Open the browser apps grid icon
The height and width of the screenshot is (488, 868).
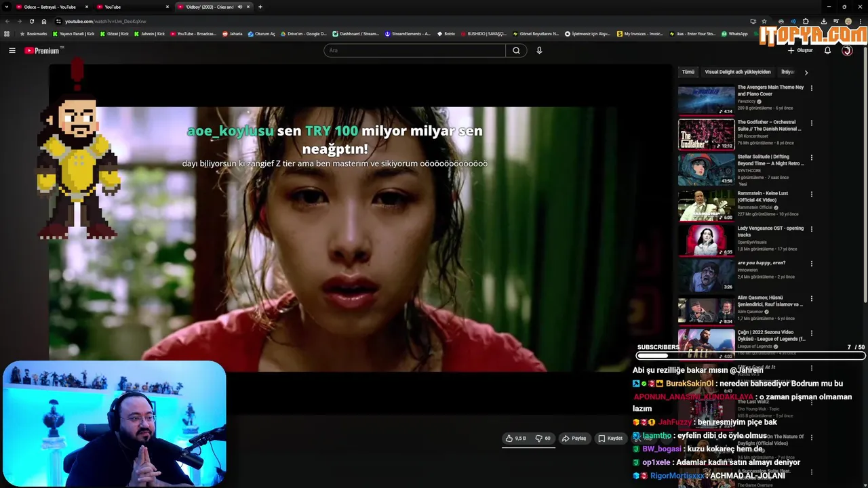(x=7, y=34)
